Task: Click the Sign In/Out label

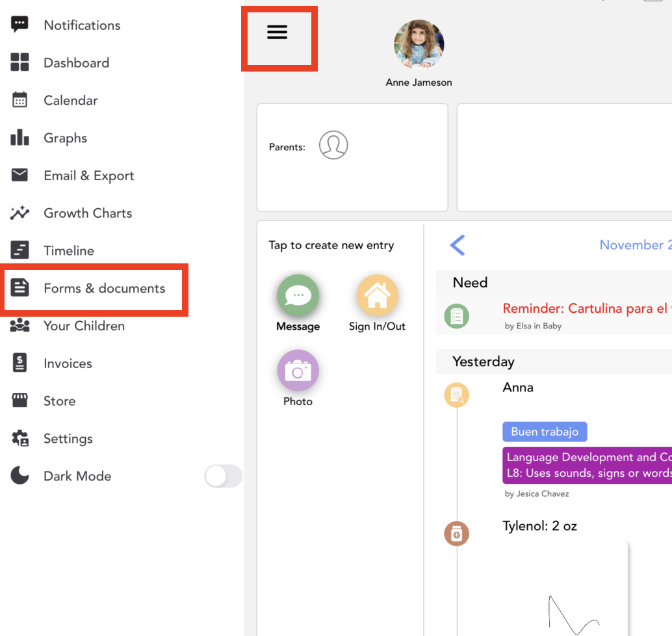Action: tap(377, 326)
